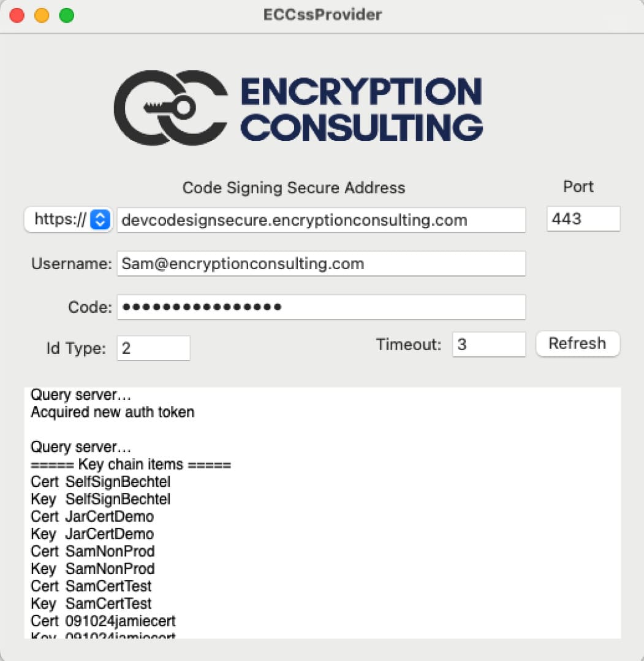The image size is (644, 661).
Task: Focus the Timeout input field
Action: point(488,345)
